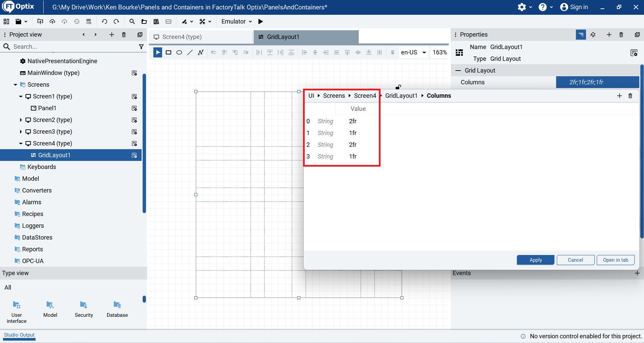This screenshot has height=343, width=644.
Task: Click Screens in the breadcrumb path
Action: tap(334, 96)
